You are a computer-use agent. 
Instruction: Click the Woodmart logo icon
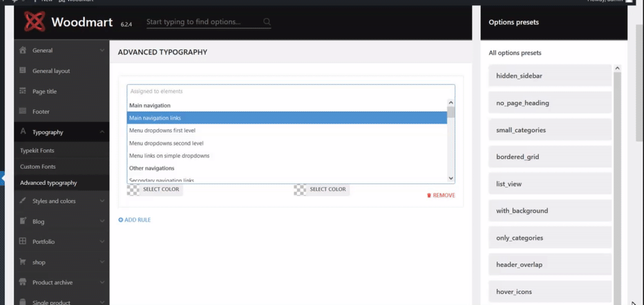[35, 22]
